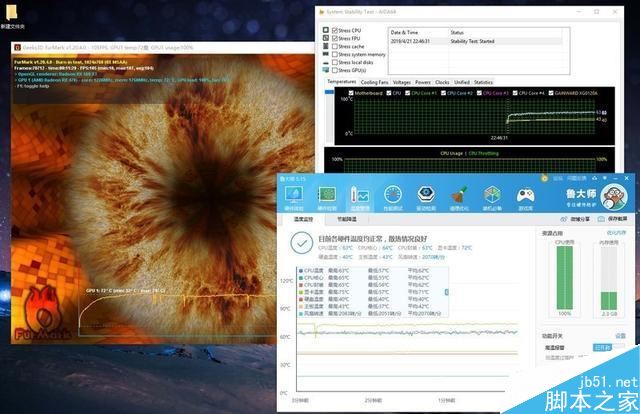Image resolution: width=640 pixels, height=414 pixels.
Task: Click the AIDA64 window title-bar app icon
Action: pos(322,12)
